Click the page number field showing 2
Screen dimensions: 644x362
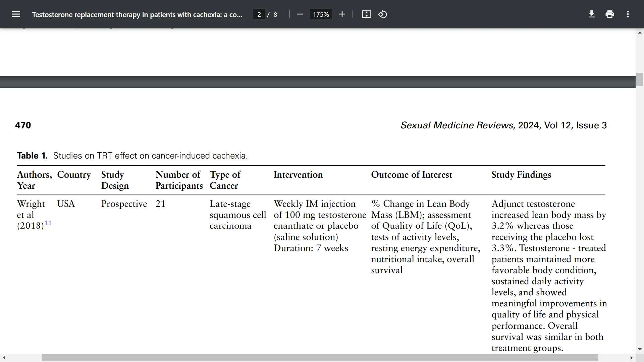[259, 14]
